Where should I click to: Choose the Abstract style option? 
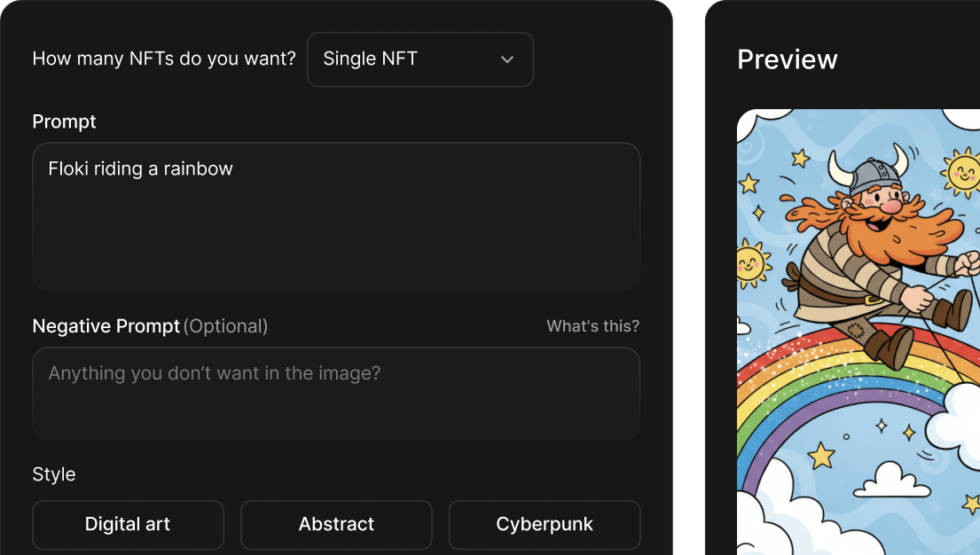[336, 524]
